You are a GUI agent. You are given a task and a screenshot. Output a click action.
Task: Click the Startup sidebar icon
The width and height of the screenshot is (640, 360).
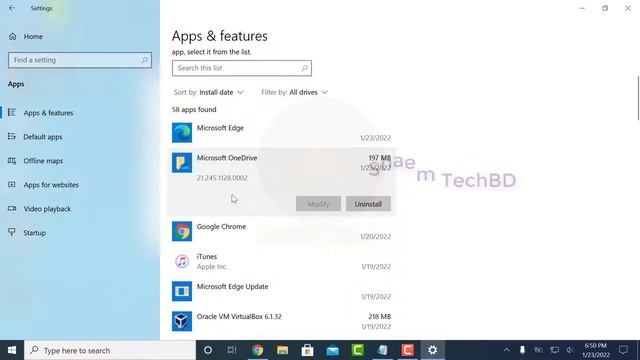12,232
